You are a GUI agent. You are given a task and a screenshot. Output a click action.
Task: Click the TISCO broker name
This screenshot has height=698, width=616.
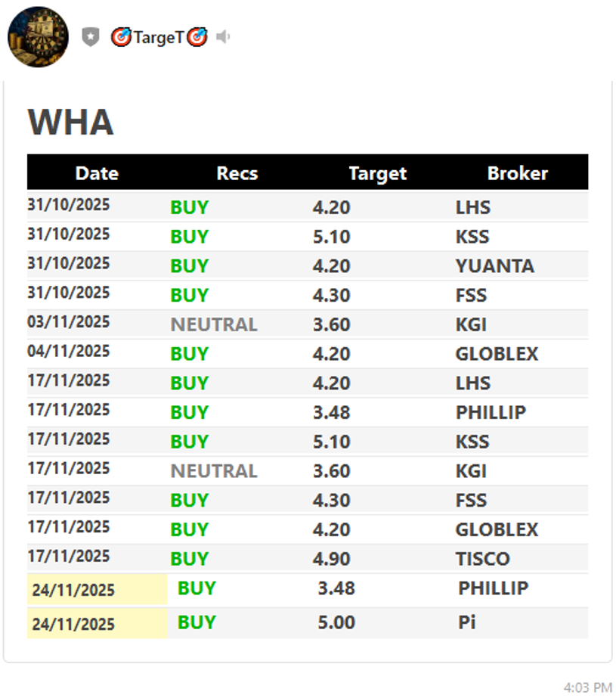pyautogui.click(x=483, y=559)
